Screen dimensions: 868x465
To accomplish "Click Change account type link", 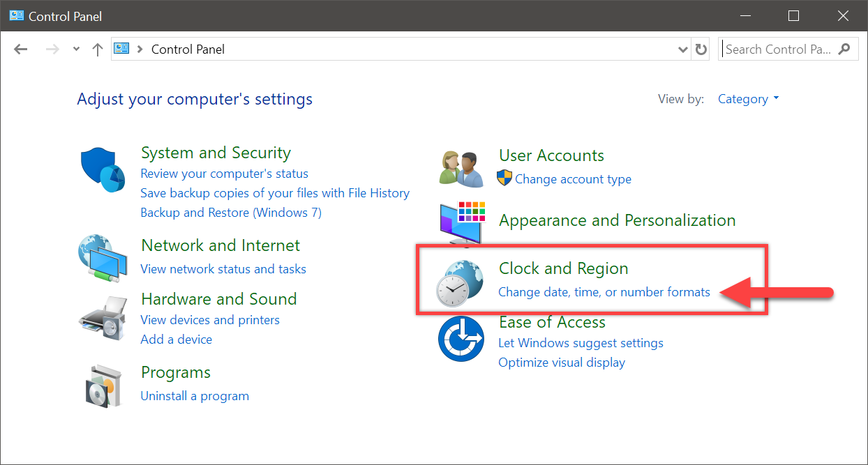I will (x=574, y=179).
